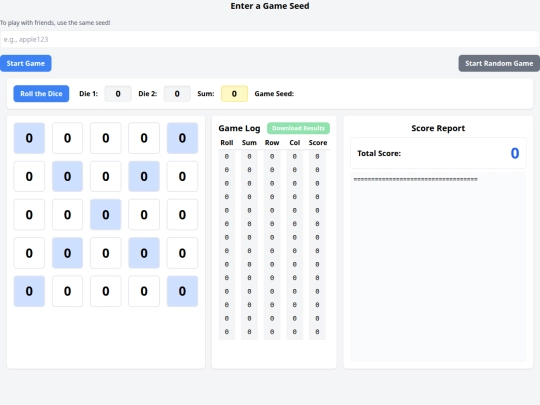Click last Game Log row Score cell

click(x=317, y=332)
